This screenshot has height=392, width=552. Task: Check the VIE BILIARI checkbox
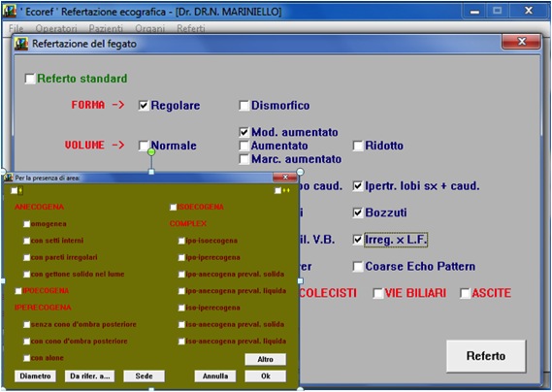(377, 293)
